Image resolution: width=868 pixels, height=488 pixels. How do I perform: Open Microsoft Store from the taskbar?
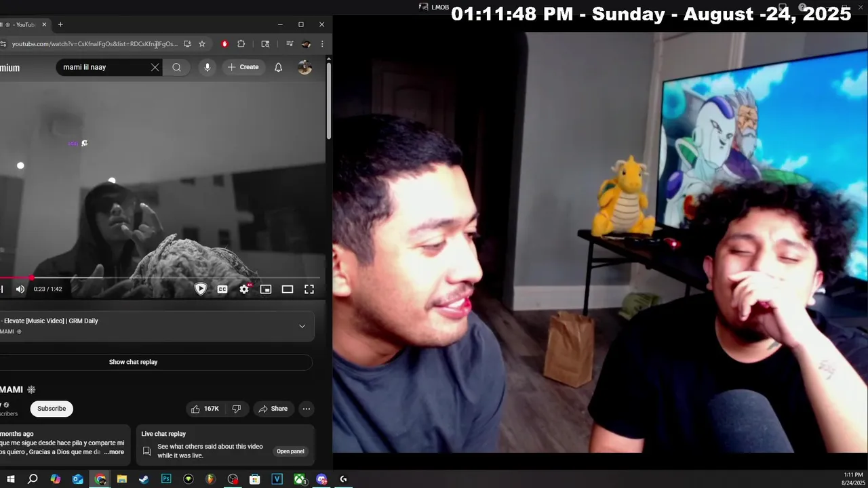pyautogui.click(x=255, y=479)
